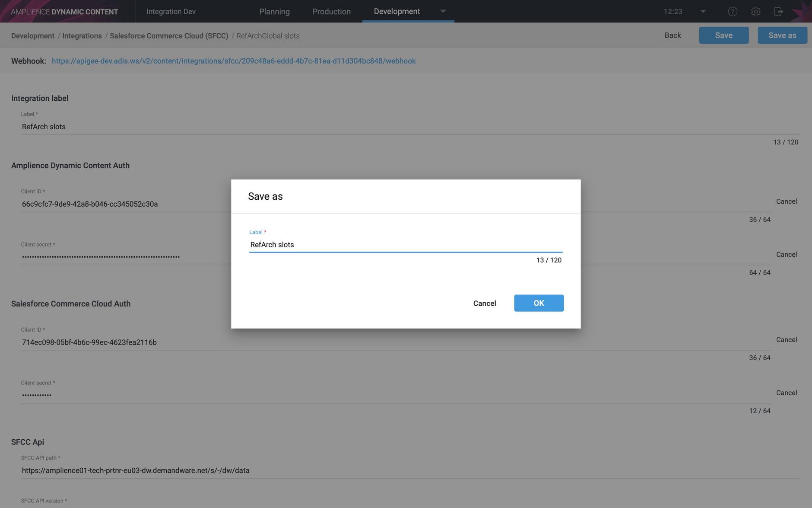Screen dimensions: 812x508
Task: Cancel the Amplience Client secret edit
Action: (x=787, y=255)
